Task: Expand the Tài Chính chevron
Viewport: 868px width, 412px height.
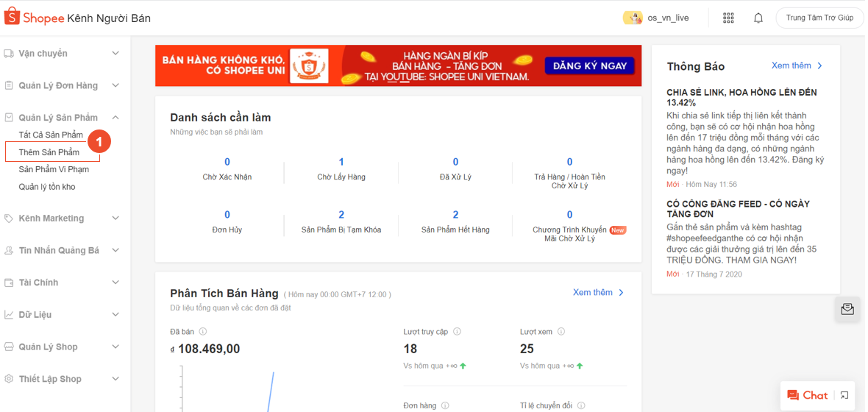Action: click(x=115, y=283)
